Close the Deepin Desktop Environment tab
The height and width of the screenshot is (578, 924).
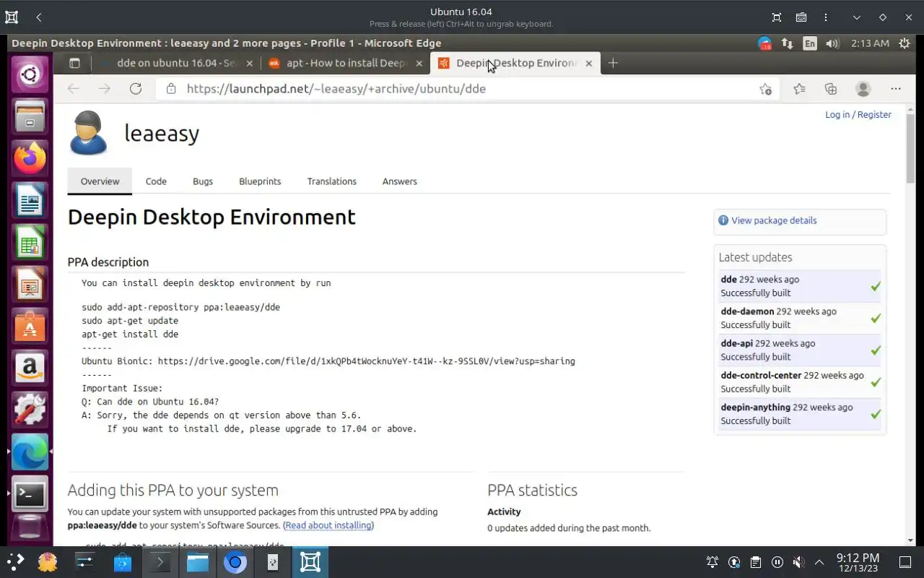pos(588,63)
